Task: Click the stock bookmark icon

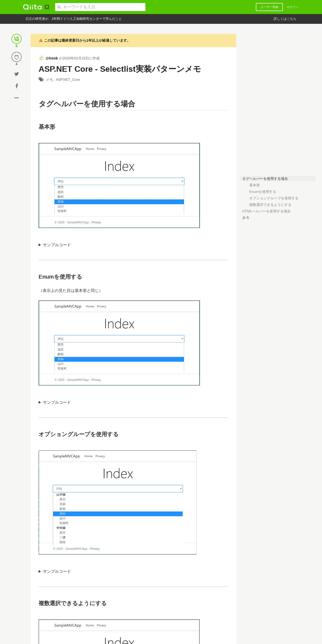Action: (x=17, y=57)
